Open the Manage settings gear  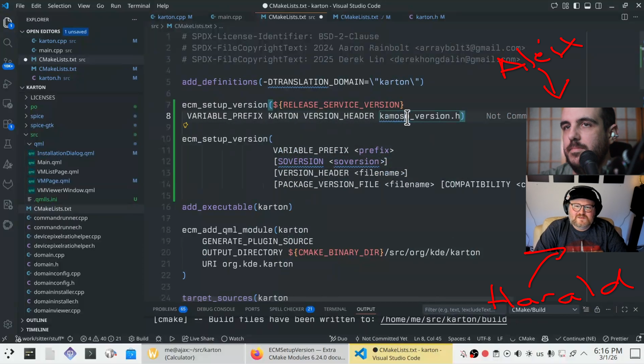point(8,324)
